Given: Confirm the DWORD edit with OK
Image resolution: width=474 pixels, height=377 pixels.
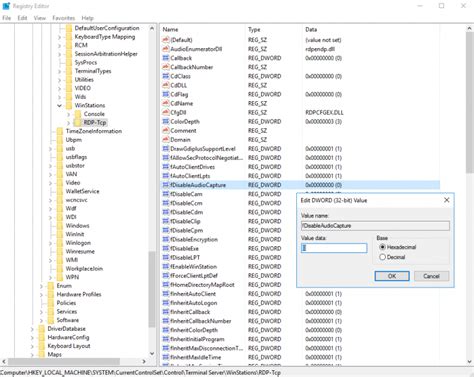Looking at the screenshot, I should [392, 276].
